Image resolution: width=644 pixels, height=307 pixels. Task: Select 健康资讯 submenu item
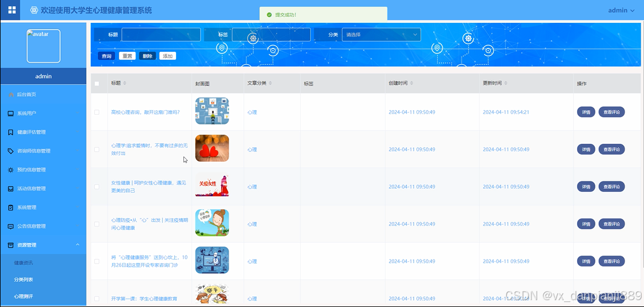coord(43,262)
